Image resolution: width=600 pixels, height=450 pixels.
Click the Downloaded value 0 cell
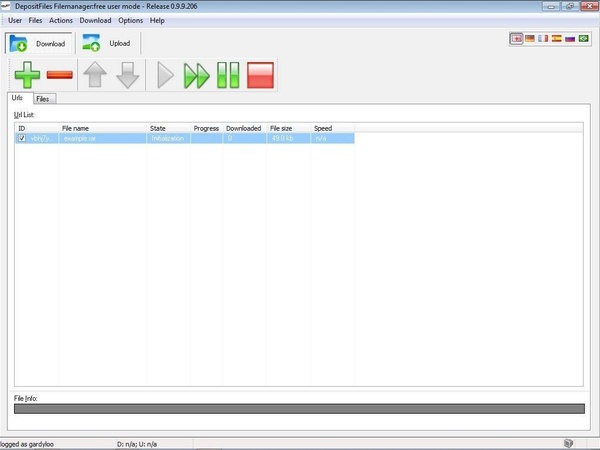point(245,138)
